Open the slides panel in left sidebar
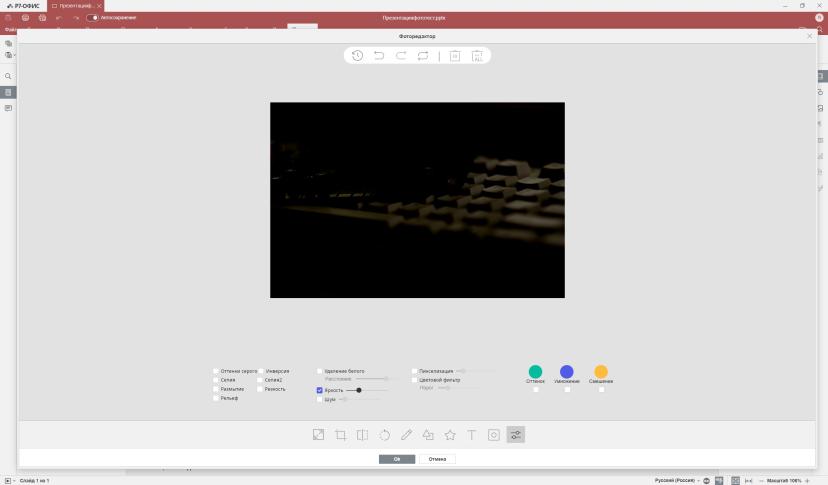 click(x=8, y=92)
